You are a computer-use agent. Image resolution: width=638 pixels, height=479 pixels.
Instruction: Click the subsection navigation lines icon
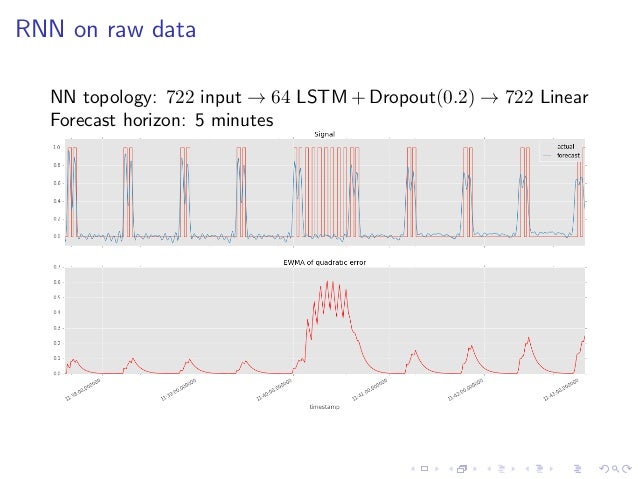501,469
